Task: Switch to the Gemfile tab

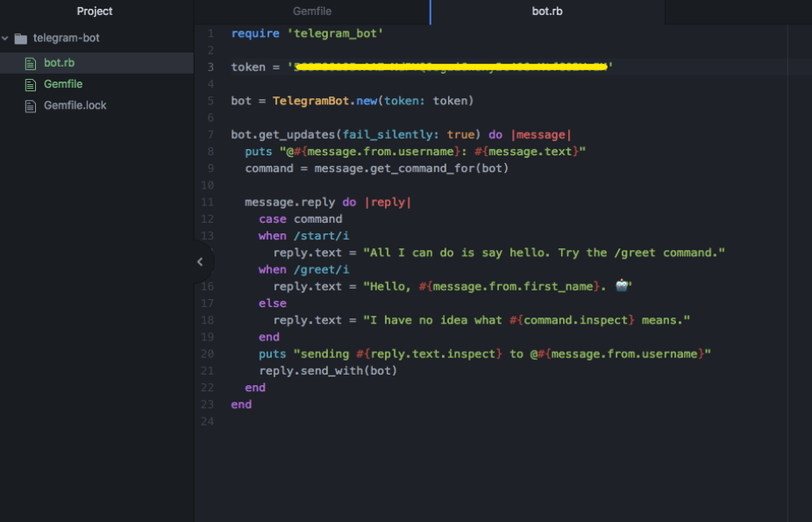Action: click(311, 11)
